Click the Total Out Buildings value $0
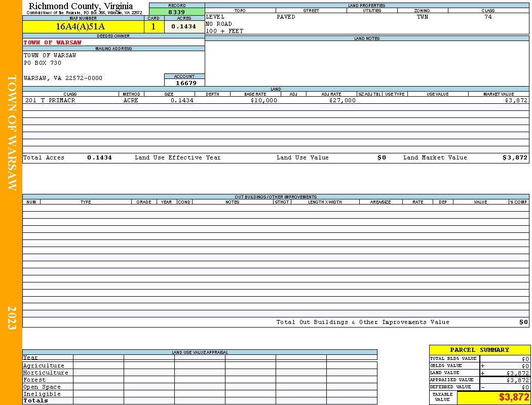532x405 pixels. [523, 322]
